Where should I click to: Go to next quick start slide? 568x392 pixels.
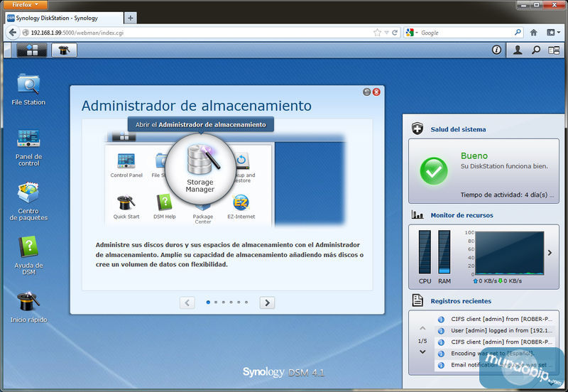(x=267, y=303)
